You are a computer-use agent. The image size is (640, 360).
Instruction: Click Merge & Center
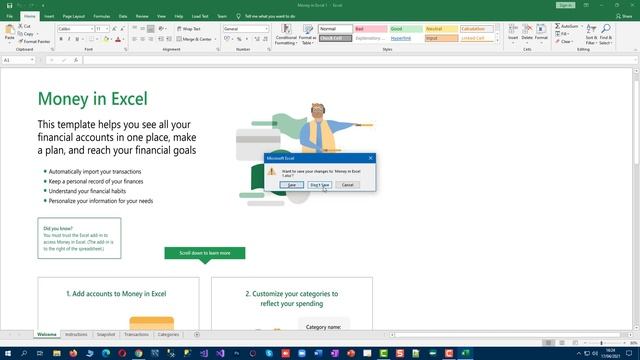tap(194, 39)
